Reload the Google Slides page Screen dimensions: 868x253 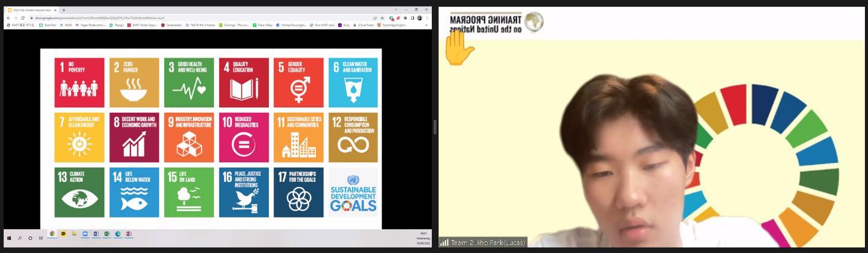(x=23, y=18)
